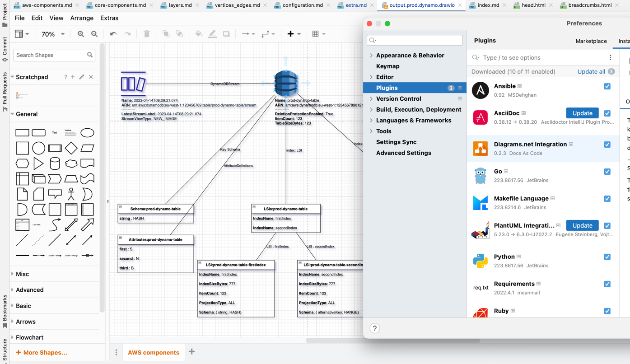Click the DynamoDB table icon on canvas

[x=286, y=84]
